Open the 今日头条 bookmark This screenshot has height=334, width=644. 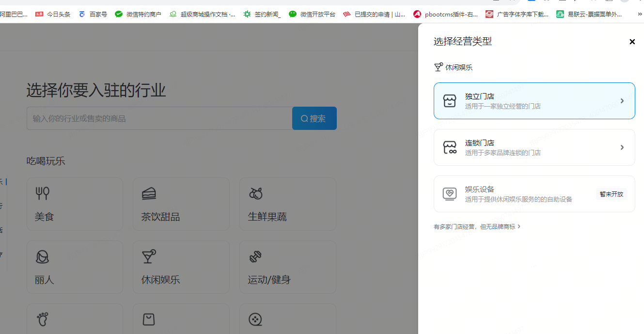tap(53, 14)
